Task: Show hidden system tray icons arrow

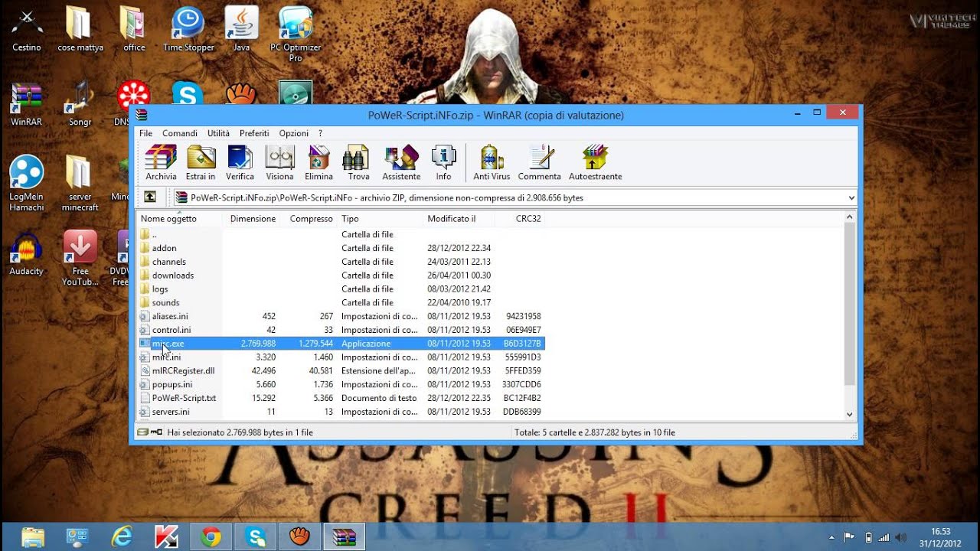Action: 832,537
